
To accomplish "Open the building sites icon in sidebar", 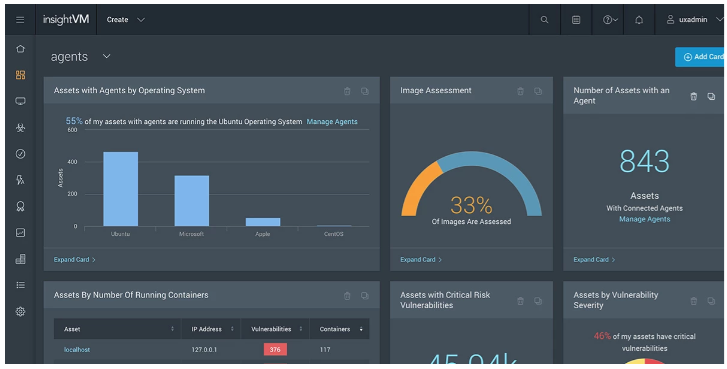I will coord(20,259).
